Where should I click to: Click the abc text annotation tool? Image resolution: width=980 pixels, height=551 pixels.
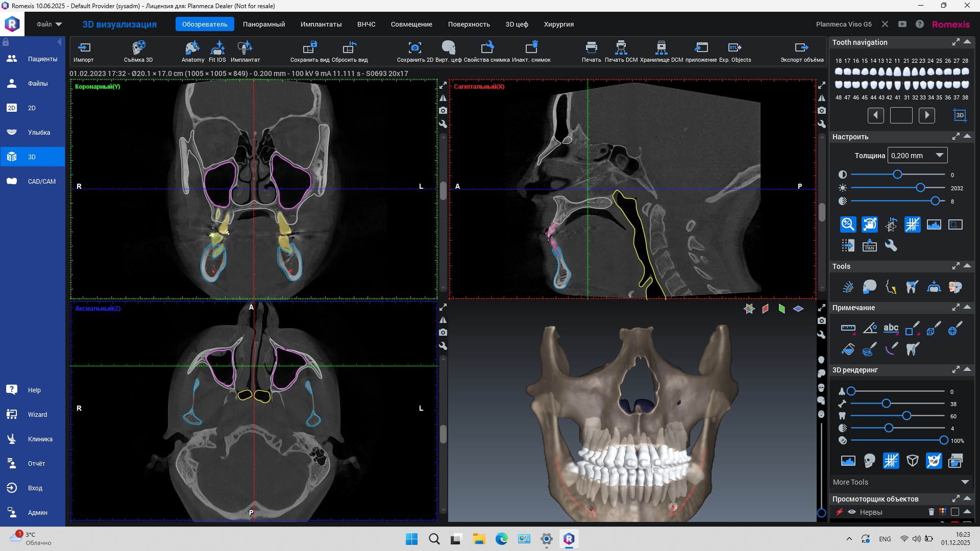point(891,328)
